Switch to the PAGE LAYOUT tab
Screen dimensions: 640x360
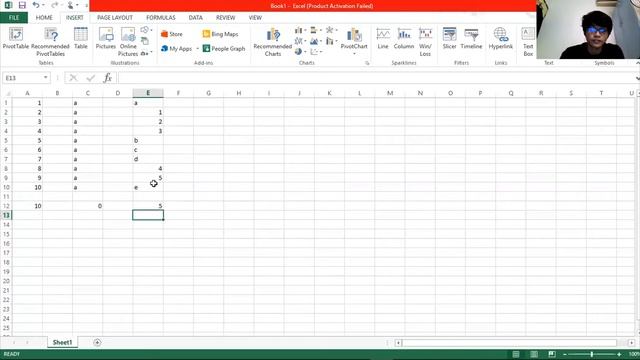115,18
